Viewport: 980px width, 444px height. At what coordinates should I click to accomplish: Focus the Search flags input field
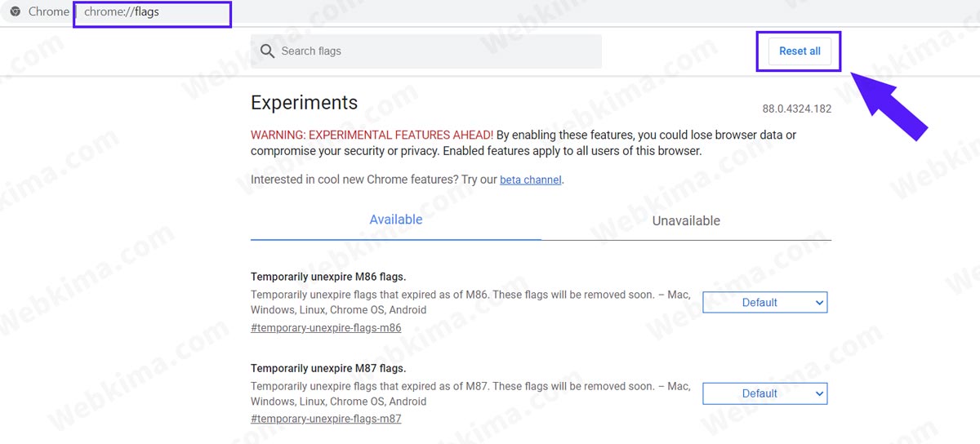coord(426,51)
